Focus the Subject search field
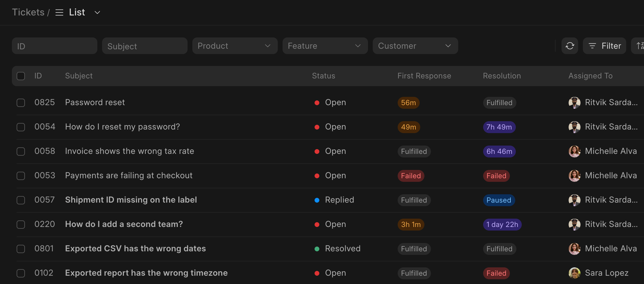The width and height of the screenshot is (644, 284). pos(145,46)
